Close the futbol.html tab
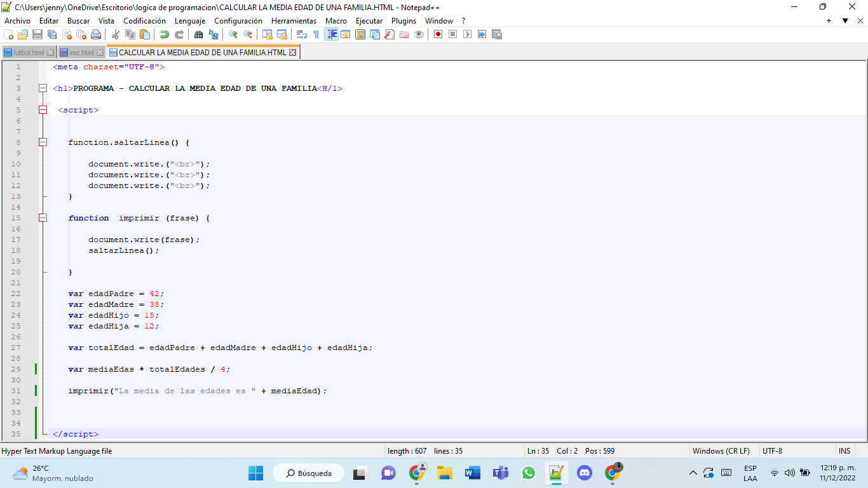Screen dimensions: 868x488 click(51, 53)
